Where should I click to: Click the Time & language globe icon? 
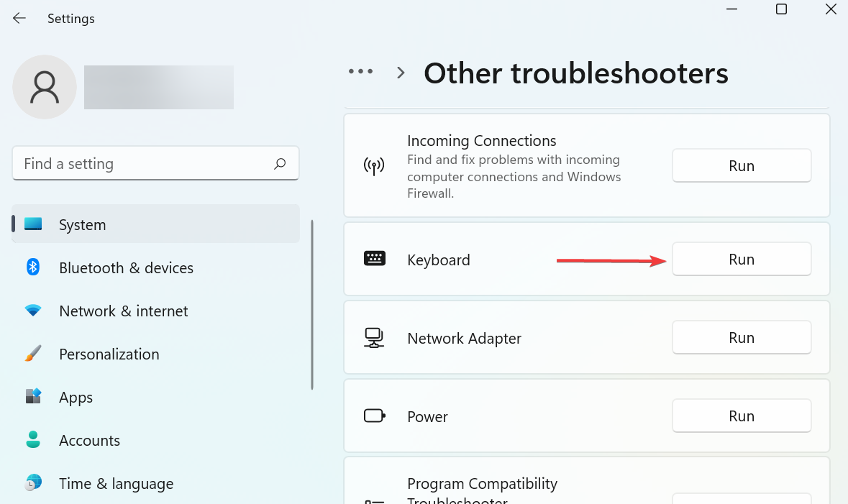(33, 483)
